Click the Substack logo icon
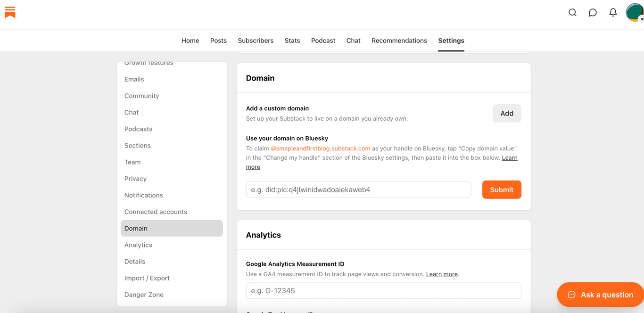 (x=10, y=12)
